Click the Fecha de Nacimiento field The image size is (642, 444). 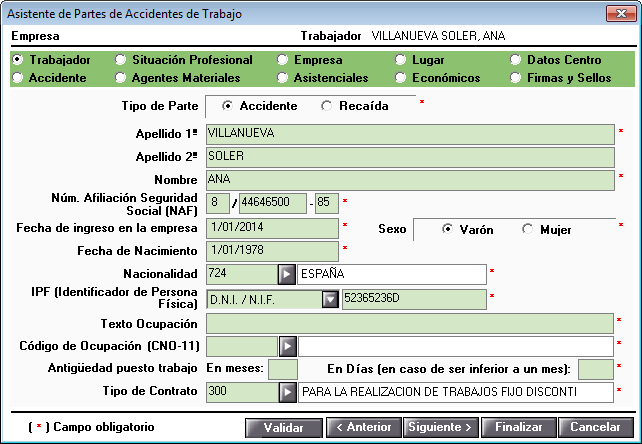click(272, 251)
